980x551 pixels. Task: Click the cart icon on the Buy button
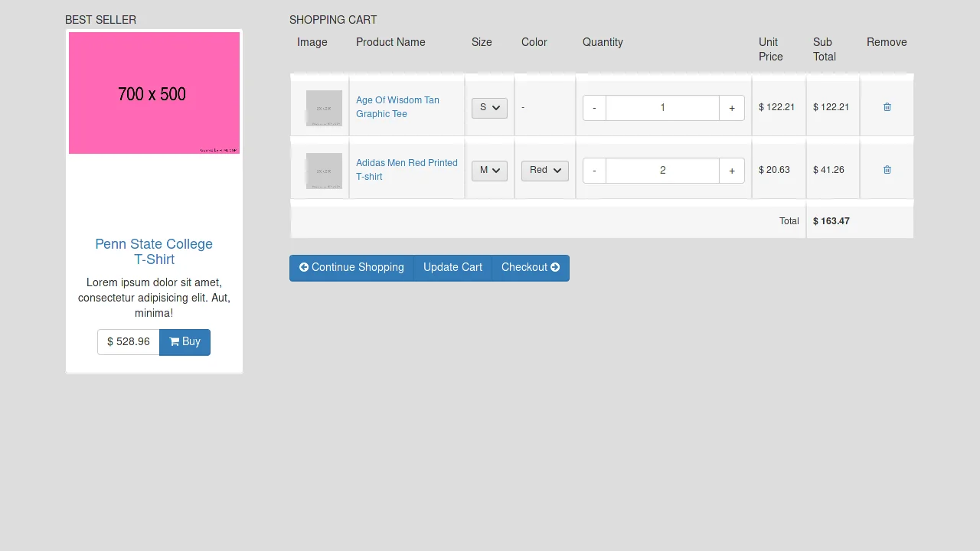click(x=175, y=341)
